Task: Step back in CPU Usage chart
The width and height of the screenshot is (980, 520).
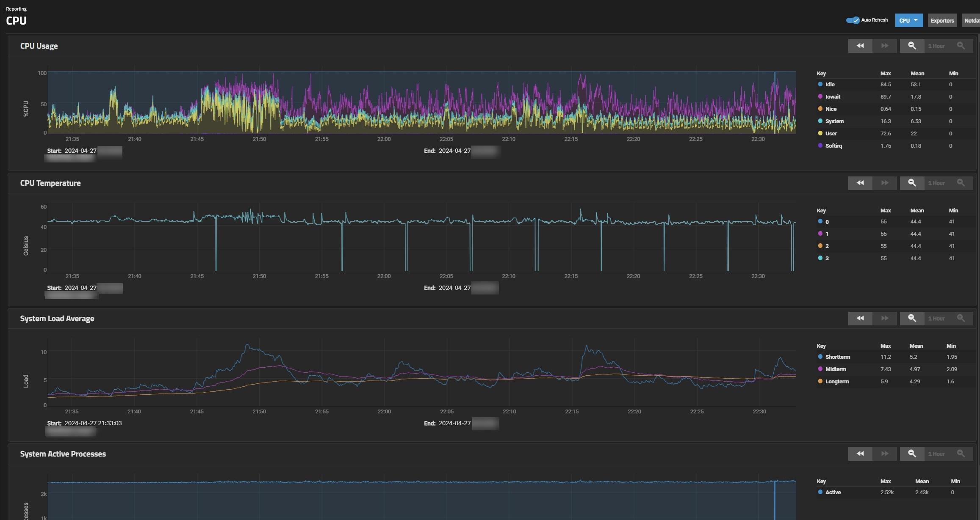Action: [860, 46]
